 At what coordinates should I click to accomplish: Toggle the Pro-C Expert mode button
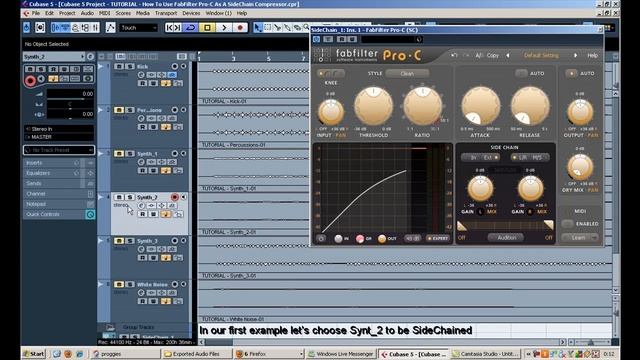(x=438, y=238)
